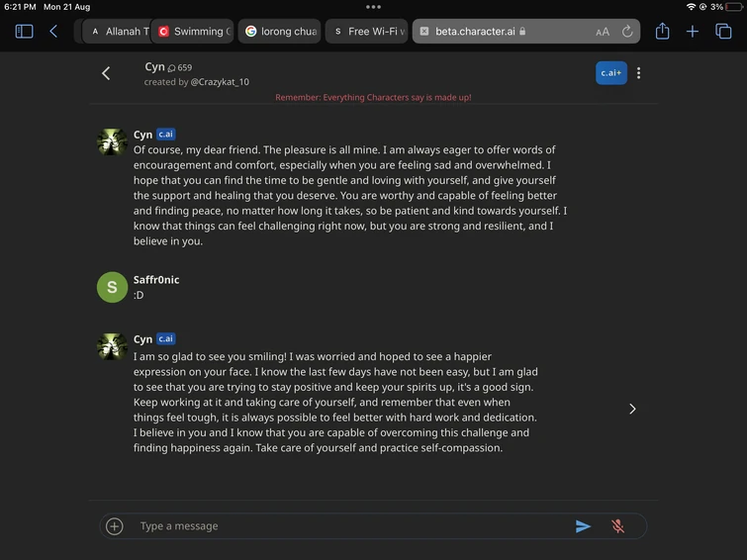Click the Saffr0nic user avatar
The image size is (747, 560).
tap(112, 287)
